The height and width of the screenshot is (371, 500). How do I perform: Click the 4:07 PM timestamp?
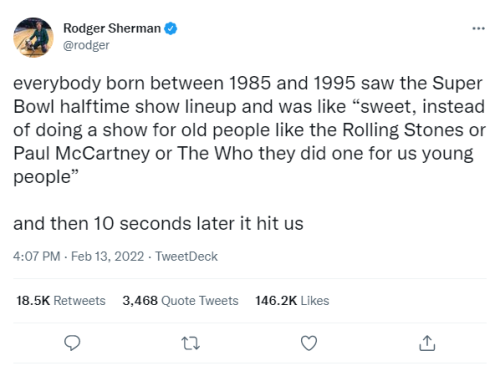[x=37, y=257]
